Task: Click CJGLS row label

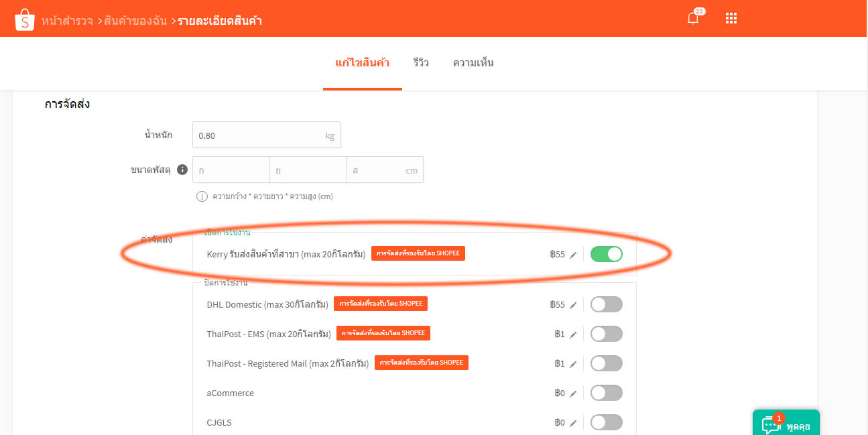Action: point(220,422)
